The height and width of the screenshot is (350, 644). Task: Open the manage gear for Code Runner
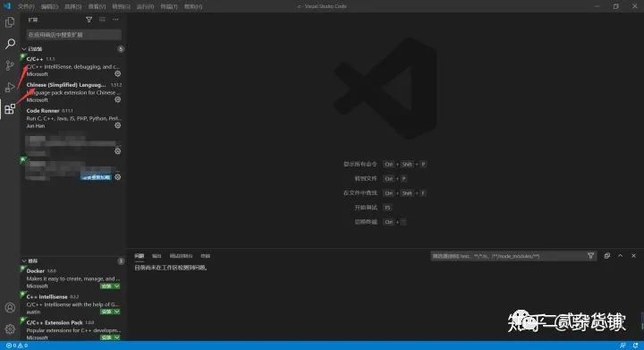117,125
